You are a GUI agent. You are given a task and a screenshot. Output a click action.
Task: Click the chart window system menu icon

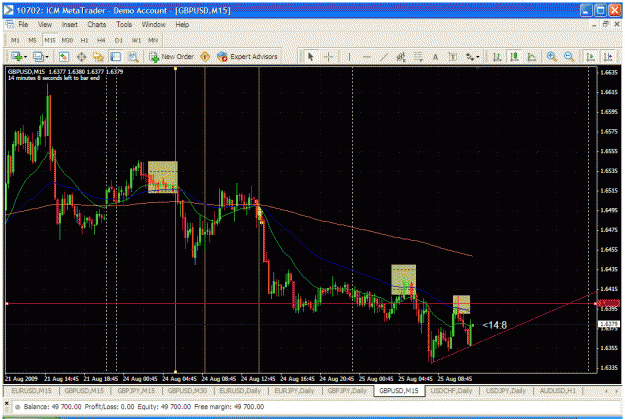click(x=10, y=25)
